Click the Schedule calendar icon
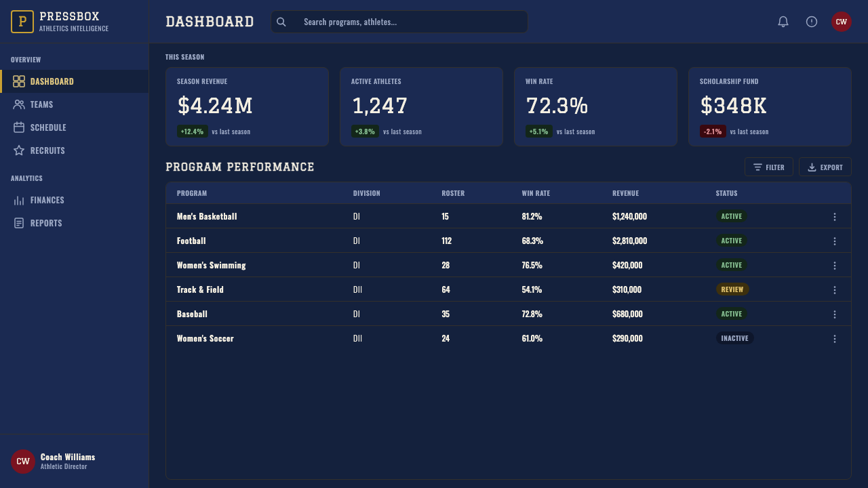 (19, 127)
